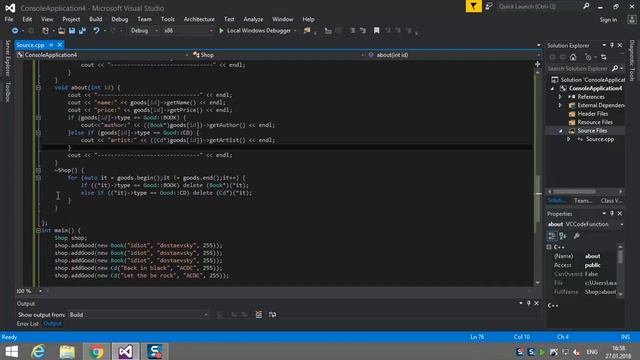This screenshot has width=640, height=360.
Task: Click the New Project toolbar icon
Action: [x=45, y=31]
